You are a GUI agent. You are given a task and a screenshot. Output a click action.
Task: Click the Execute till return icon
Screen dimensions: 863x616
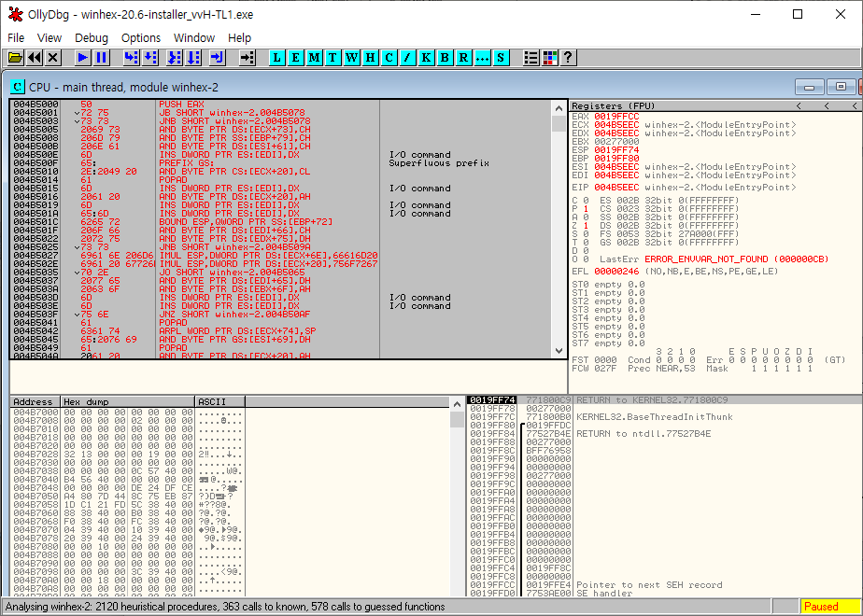pyautogui.click(x=218, y=57)
